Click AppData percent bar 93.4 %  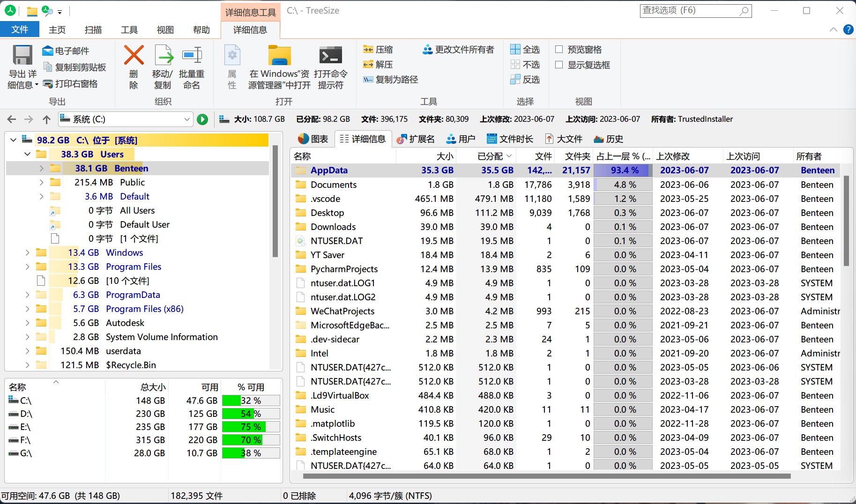point(623,170)
